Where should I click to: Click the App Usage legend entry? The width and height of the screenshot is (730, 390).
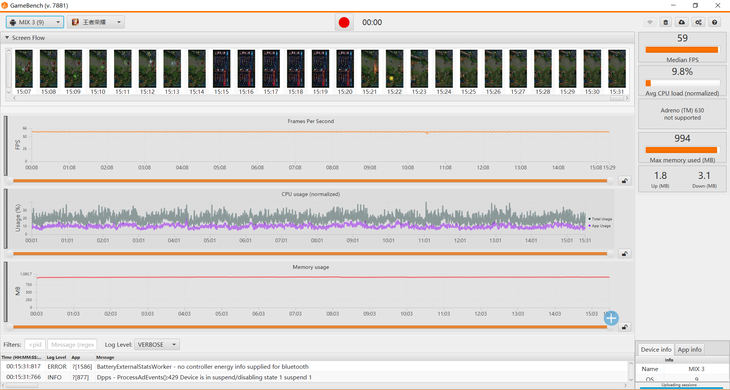tap(600, 226)
